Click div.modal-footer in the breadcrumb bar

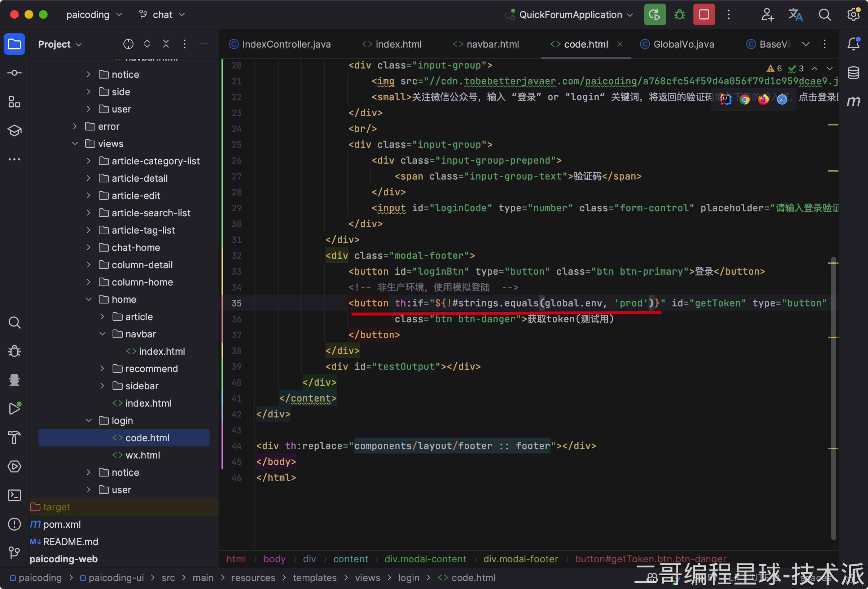click(521, 559)
